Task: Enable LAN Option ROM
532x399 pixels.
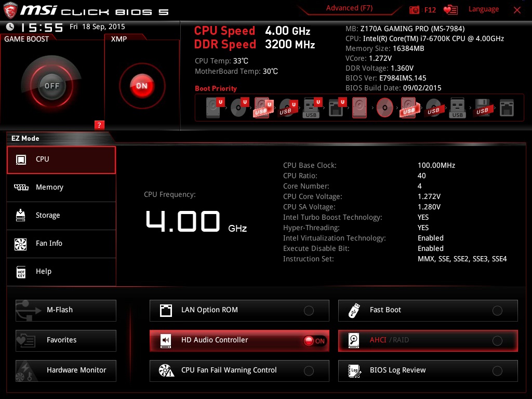Action: (x=239, y=310)
